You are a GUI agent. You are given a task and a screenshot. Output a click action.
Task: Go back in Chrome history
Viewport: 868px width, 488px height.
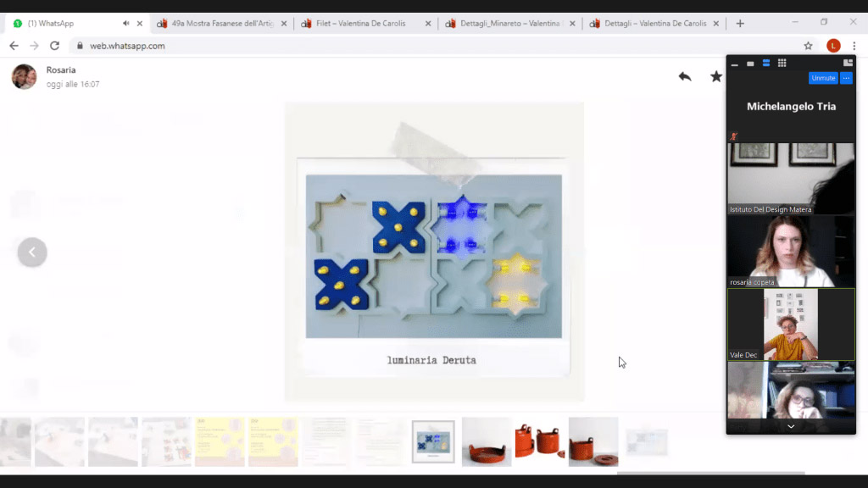(14, 46)
